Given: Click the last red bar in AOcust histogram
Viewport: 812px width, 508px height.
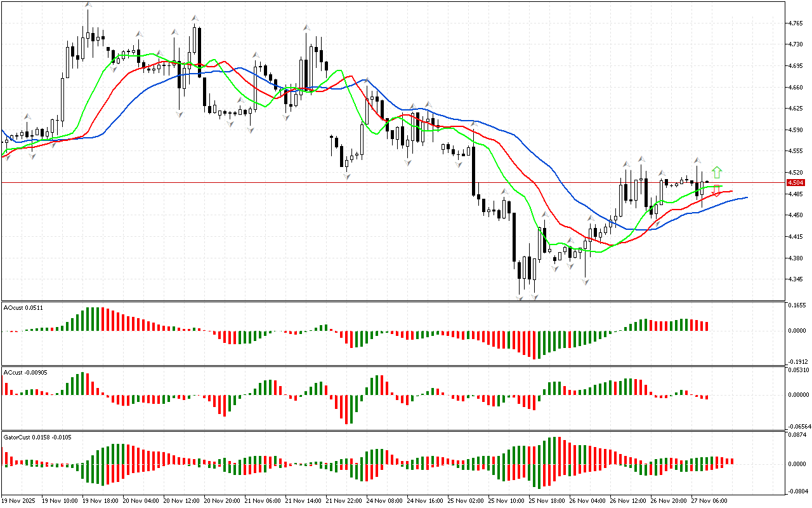Looking at the screenshot, I should pos(706,326).
